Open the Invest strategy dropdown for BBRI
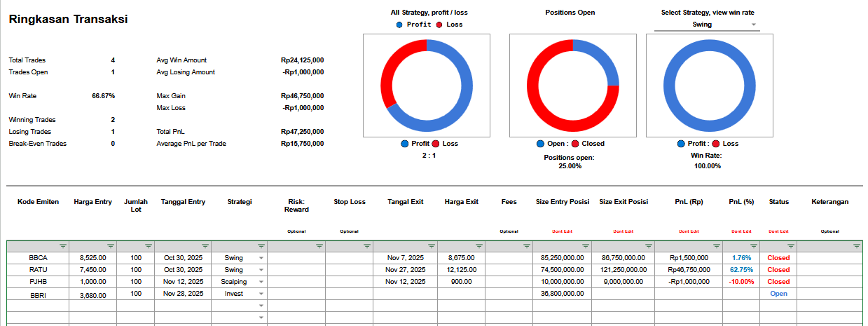The width and height of the screenshot is (868, 326). (261, 294)
